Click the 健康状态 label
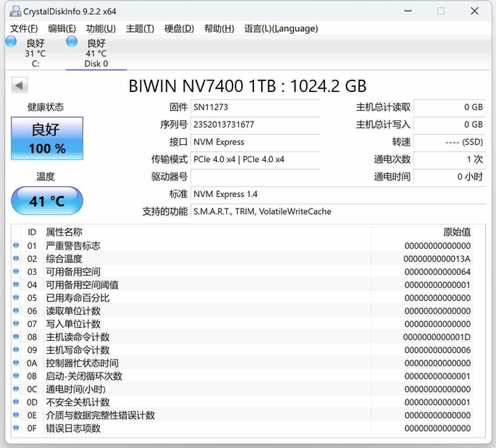496x448 pixels. (45, 107)
